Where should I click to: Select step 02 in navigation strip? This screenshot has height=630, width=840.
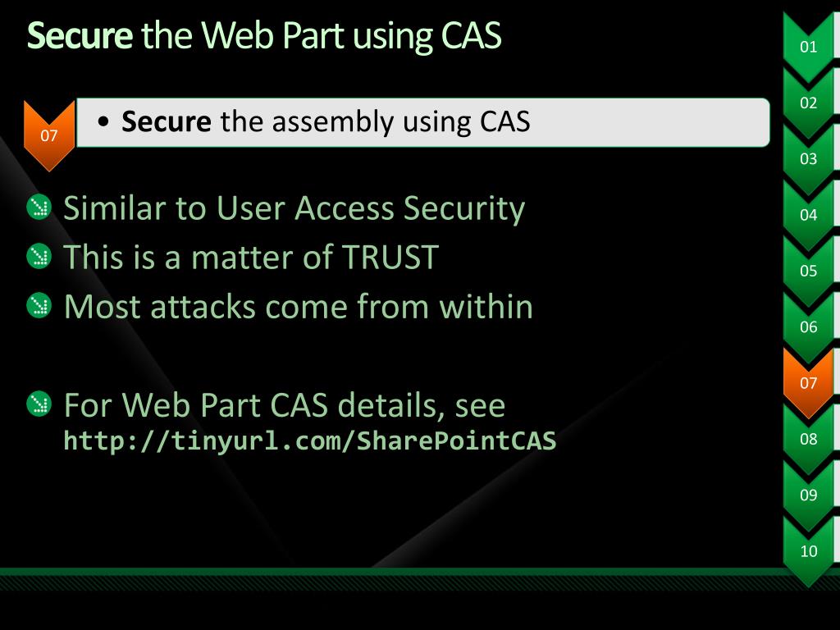(x=809, y=103)
